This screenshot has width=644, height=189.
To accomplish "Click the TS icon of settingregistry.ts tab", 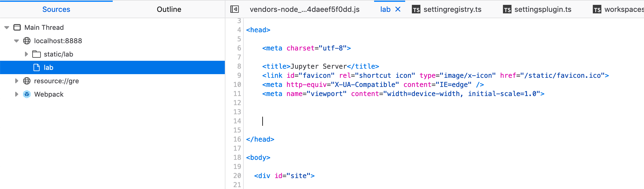I will point(416,10).
